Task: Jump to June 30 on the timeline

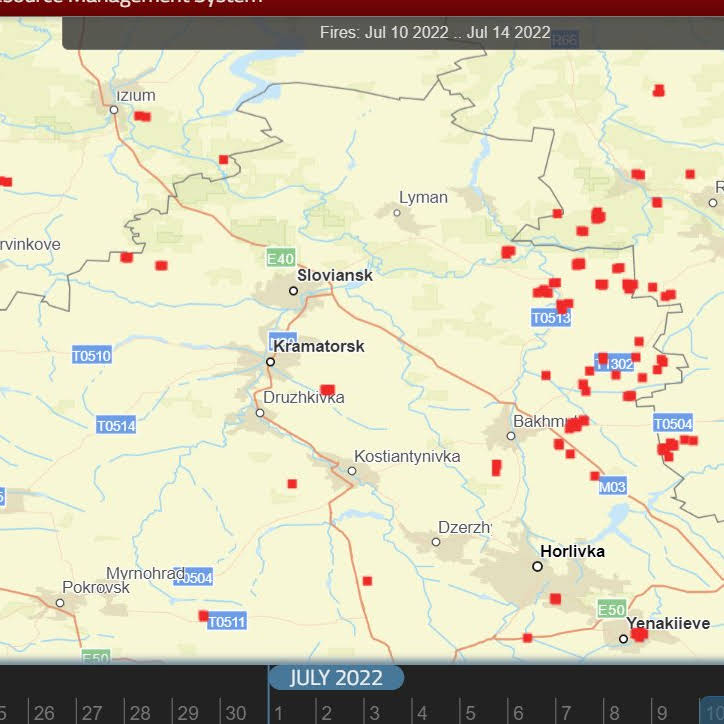Action: click(x=236, y=712)
